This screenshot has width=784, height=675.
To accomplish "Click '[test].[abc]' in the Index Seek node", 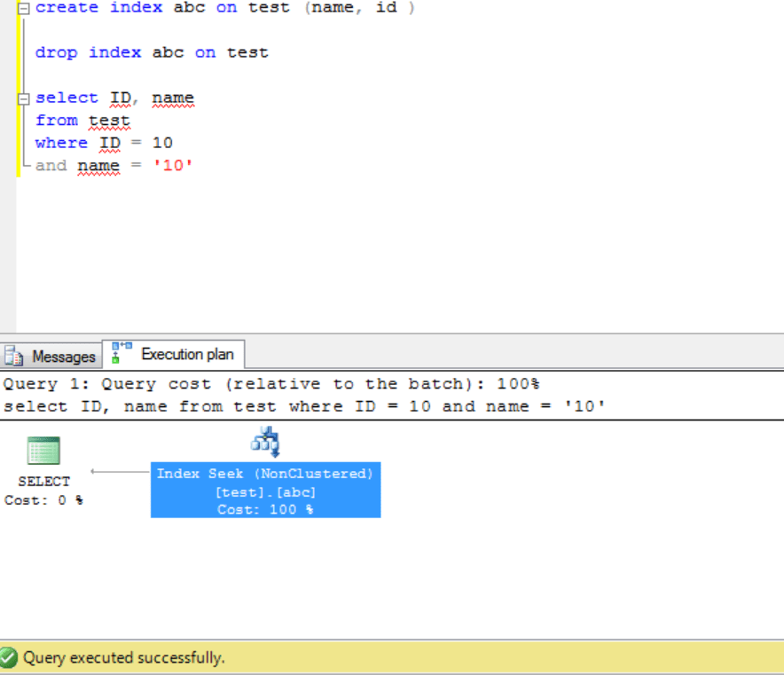I will tap(265, 492).
